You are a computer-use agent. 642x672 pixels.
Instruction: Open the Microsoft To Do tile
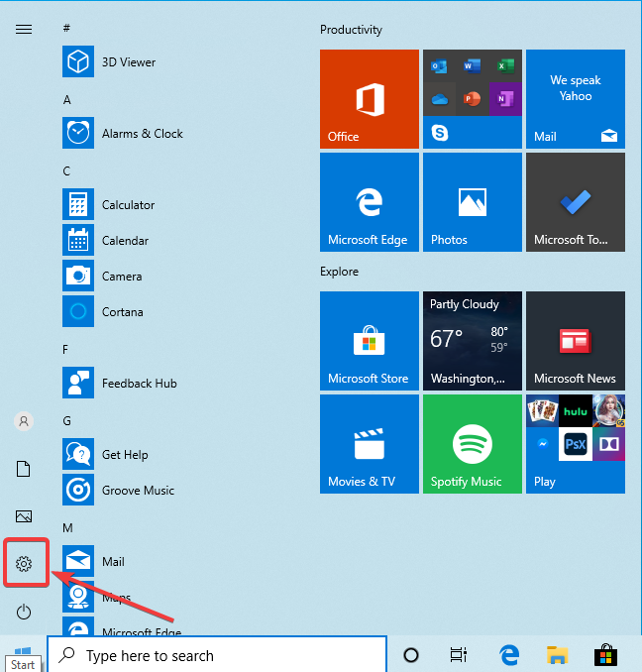[576, 202]
